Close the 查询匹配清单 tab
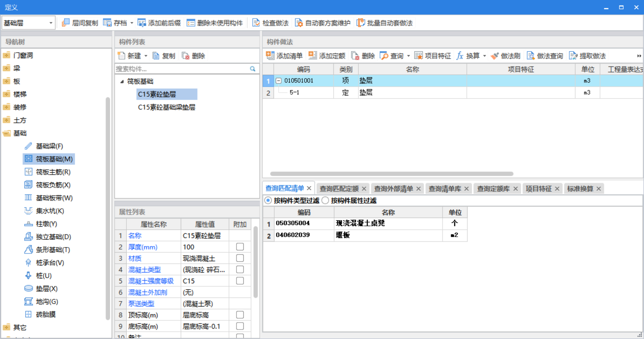 [x=309, y=188]
